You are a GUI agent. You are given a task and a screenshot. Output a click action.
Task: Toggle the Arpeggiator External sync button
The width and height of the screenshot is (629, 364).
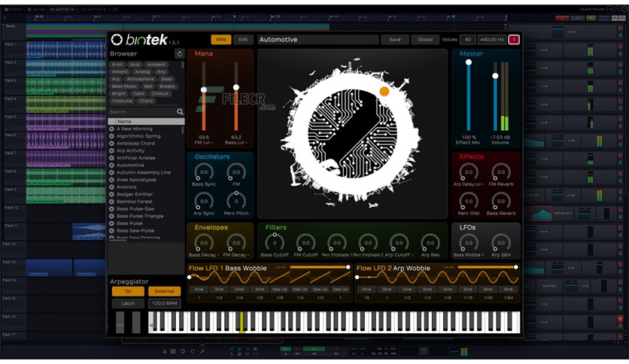pyautogui.click(x=165, y=291)
